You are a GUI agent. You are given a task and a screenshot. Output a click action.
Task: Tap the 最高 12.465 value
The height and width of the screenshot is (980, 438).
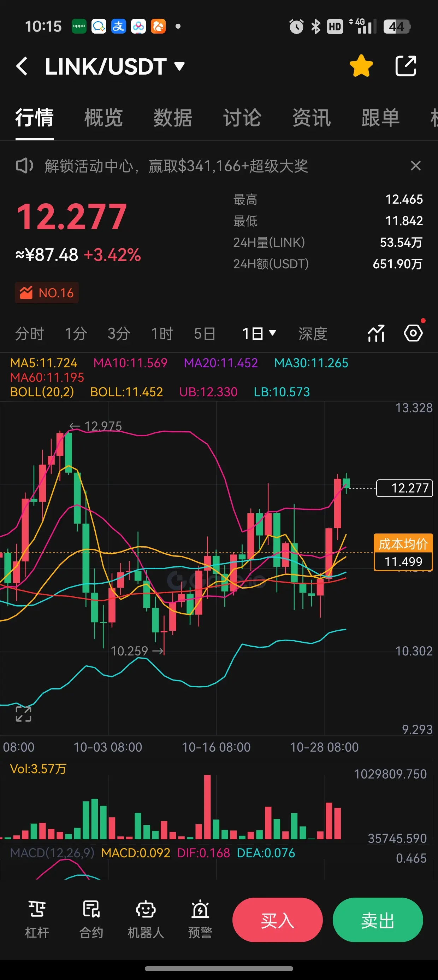coord(404,199)
